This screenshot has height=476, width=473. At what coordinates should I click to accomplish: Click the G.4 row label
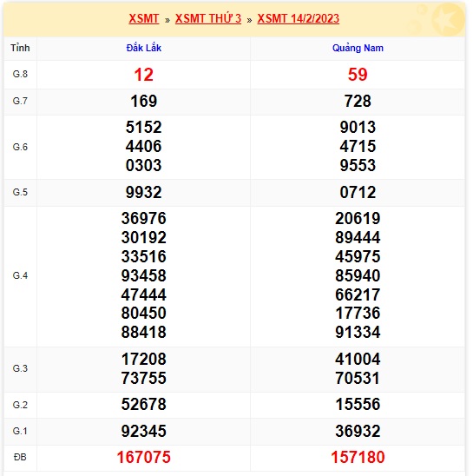coord(20,275)
